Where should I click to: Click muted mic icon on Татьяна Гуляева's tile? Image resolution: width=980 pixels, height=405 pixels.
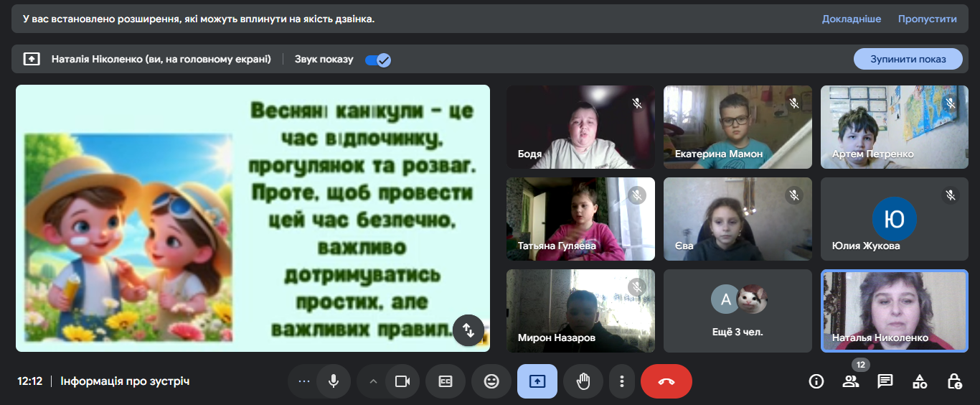click(x=637, y=195)
